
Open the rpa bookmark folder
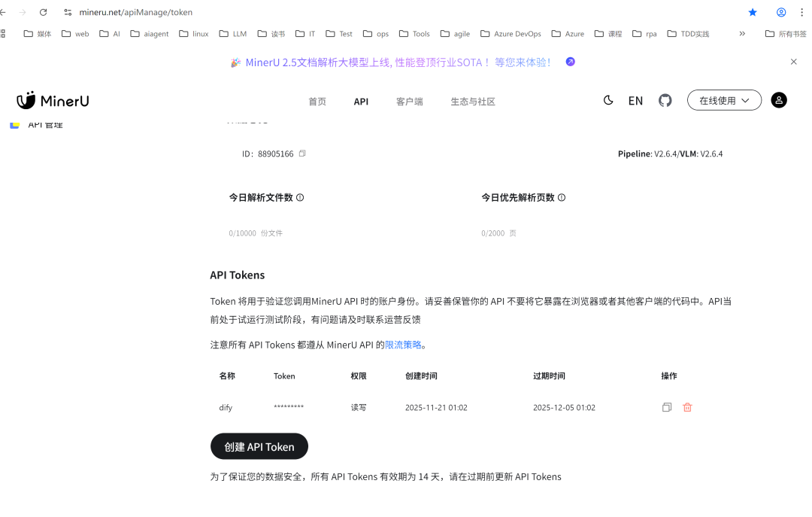645,34
